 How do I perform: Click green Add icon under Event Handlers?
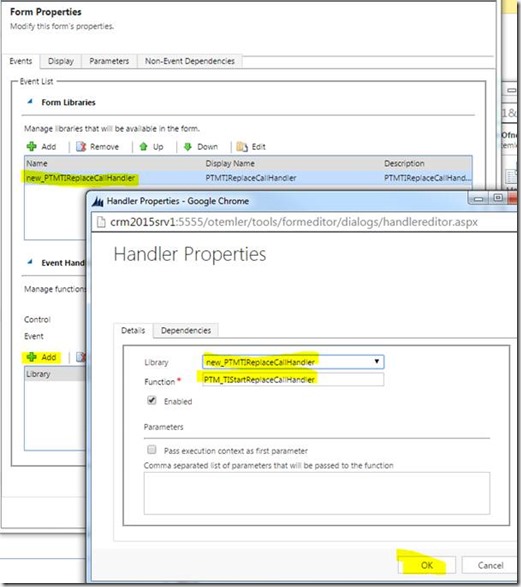[x=31, y=357]
